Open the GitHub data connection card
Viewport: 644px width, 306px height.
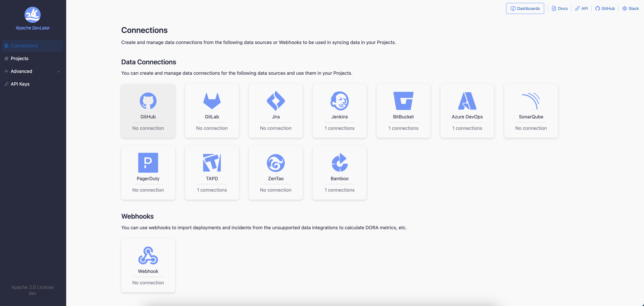(x=148, y=111)
